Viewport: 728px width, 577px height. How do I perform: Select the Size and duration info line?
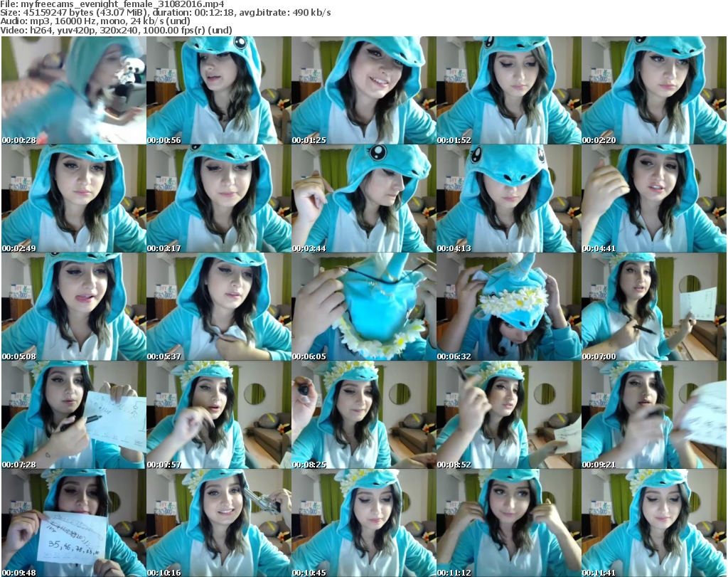tap(166, 13)
